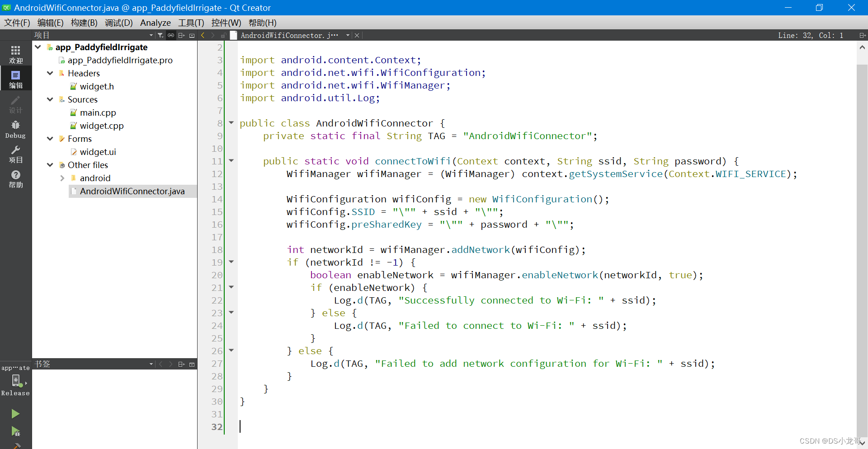868x449 pixels.
Task: Open the 工具(T) menu
Action: point(191,23)
